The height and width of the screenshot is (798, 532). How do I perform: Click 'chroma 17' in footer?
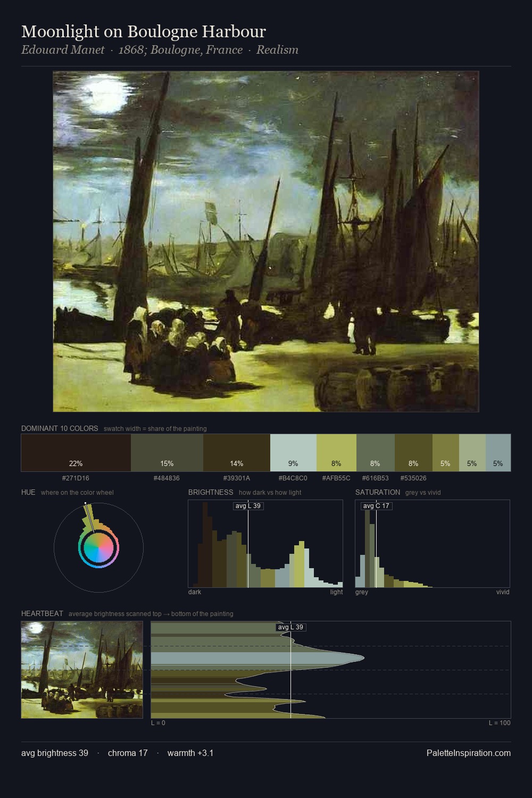click(x=128, y=753)
